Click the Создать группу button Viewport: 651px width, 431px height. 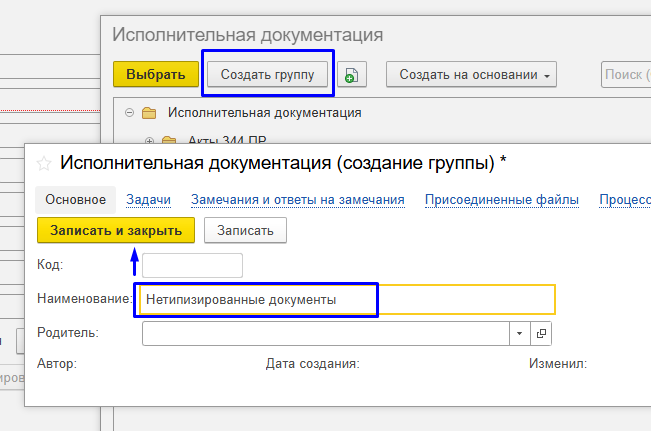coord(267,75)
